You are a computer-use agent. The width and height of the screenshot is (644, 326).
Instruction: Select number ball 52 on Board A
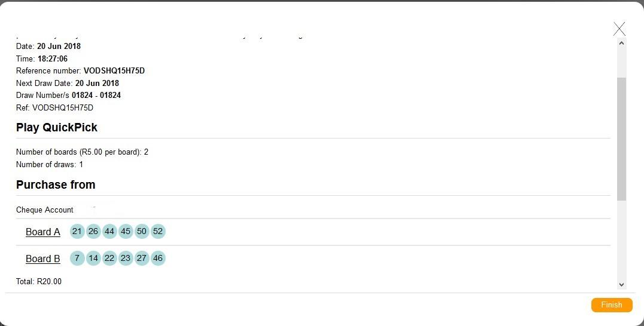(158, 231)
